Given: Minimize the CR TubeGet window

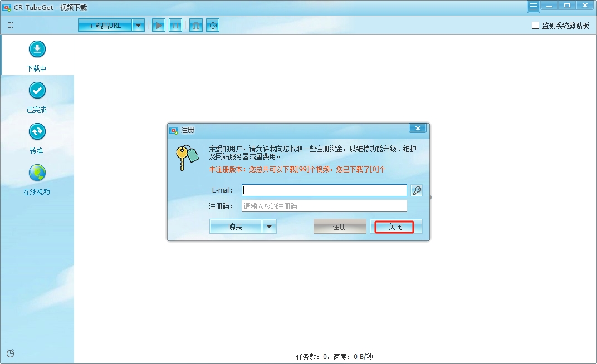Looking at the screenshot, I should pos(549,6).
